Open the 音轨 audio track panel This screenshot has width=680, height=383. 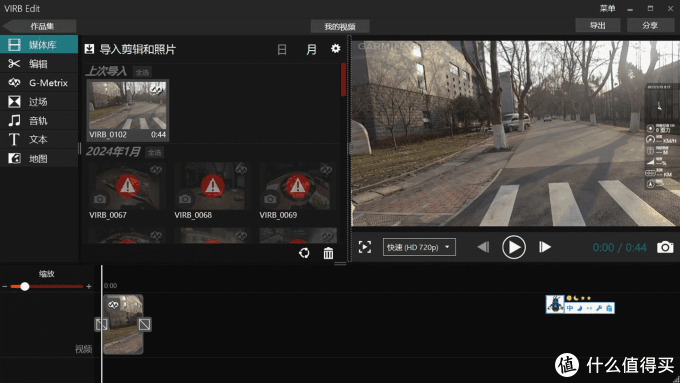(39, 121)
